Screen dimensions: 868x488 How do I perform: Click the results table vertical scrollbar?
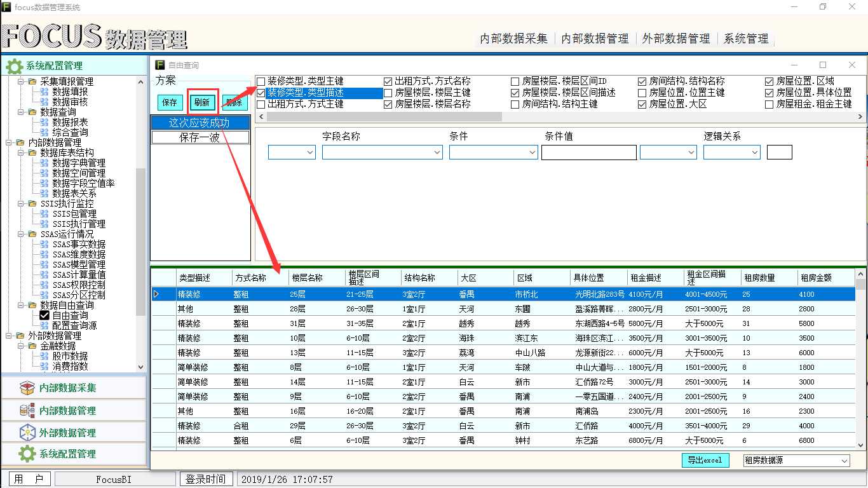(860, 359)
